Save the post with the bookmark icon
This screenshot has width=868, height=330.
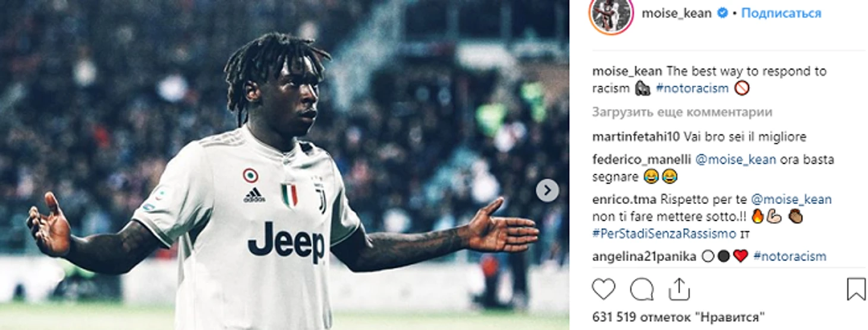856,290
